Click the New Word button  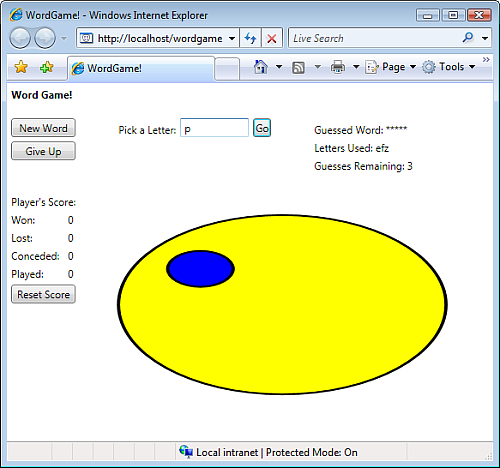click(x=43, y=128)
